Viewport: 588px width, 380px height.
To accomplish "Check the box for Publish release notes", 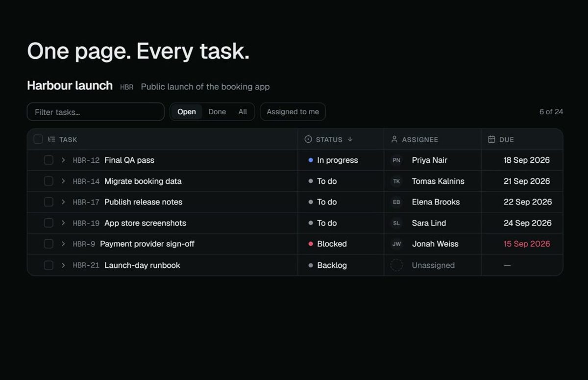I will [49, 202].
